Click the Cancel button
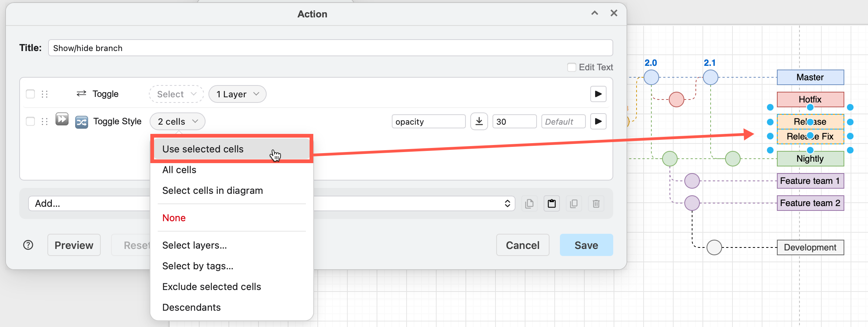This screenshot has width=868, height=327. point(523,245)
